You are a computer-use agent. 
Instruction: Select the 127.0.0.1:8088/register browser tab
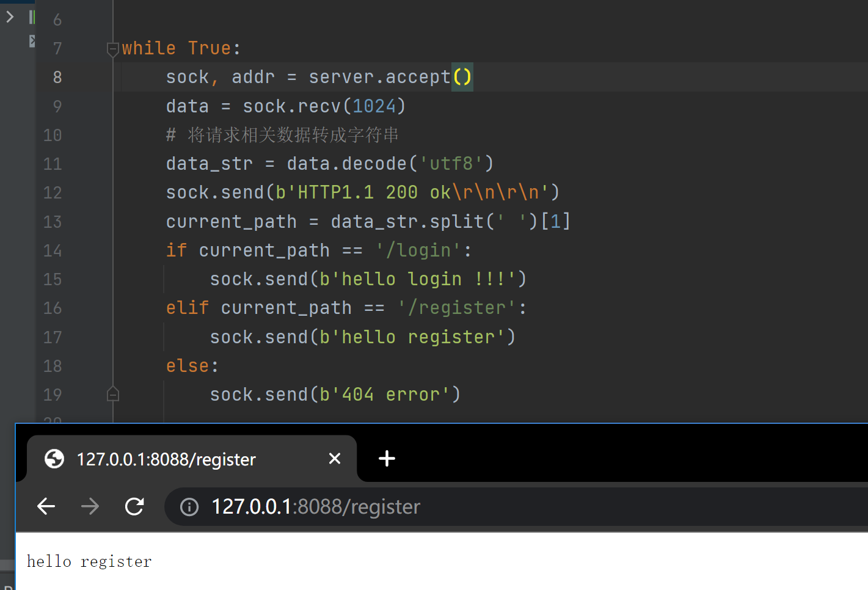click(x=192, y=459)
